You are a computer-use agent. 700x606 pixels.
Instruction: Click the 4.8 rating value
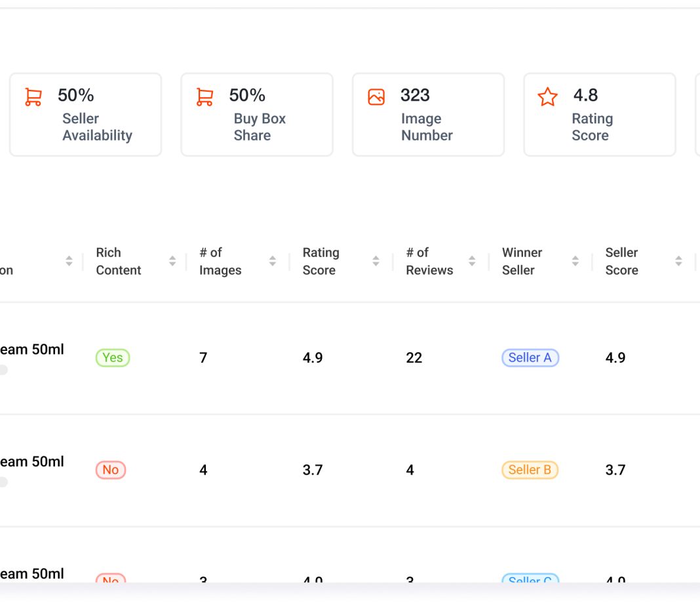coord(585,95)
